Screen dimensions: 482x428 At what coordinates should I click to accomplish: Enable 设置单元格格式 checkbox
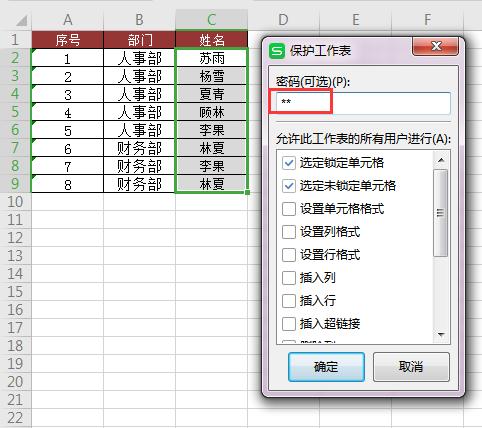click(289, 209)
